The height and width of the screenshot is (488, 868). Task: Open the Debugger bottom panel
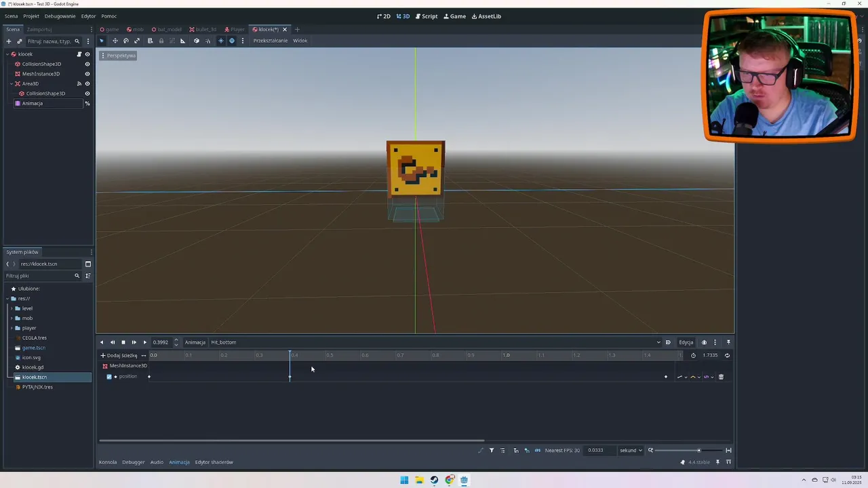click(134, 462)
